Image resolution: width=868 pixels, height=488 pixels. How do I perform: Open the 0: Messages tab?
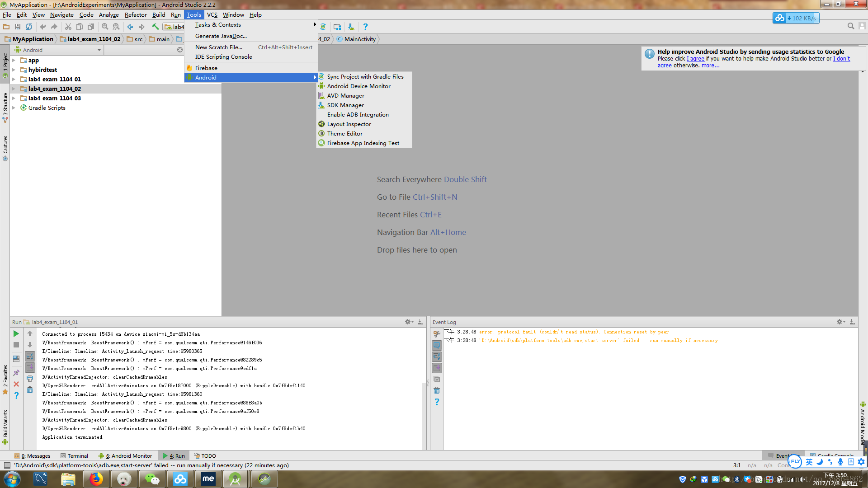pyautogui.click(x=32, y=456)
